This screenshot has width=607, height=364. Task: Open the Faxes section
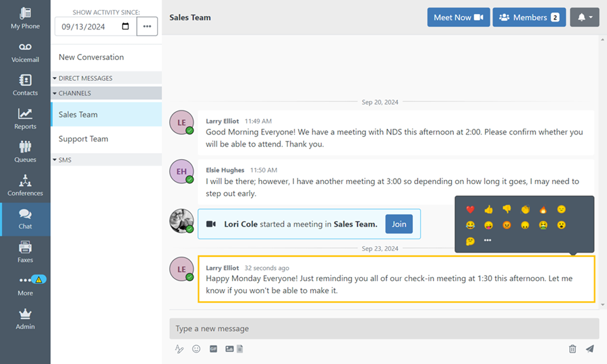[x=25, y=253]
